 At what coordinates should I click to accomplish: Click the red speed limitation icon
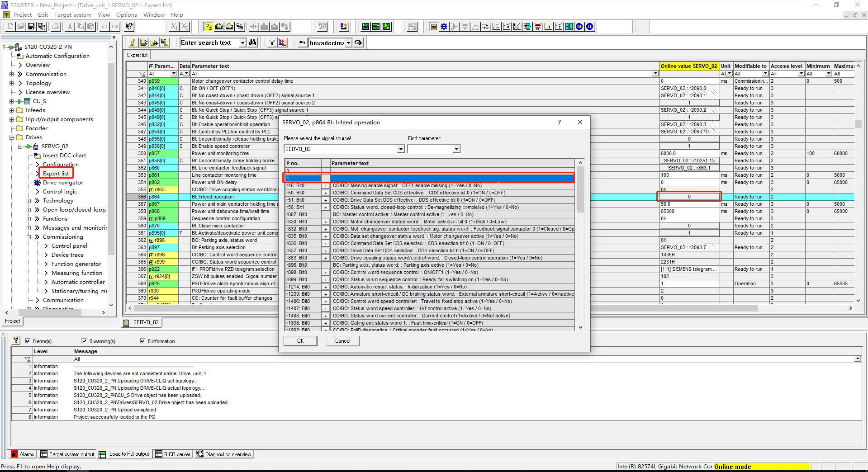538,27
